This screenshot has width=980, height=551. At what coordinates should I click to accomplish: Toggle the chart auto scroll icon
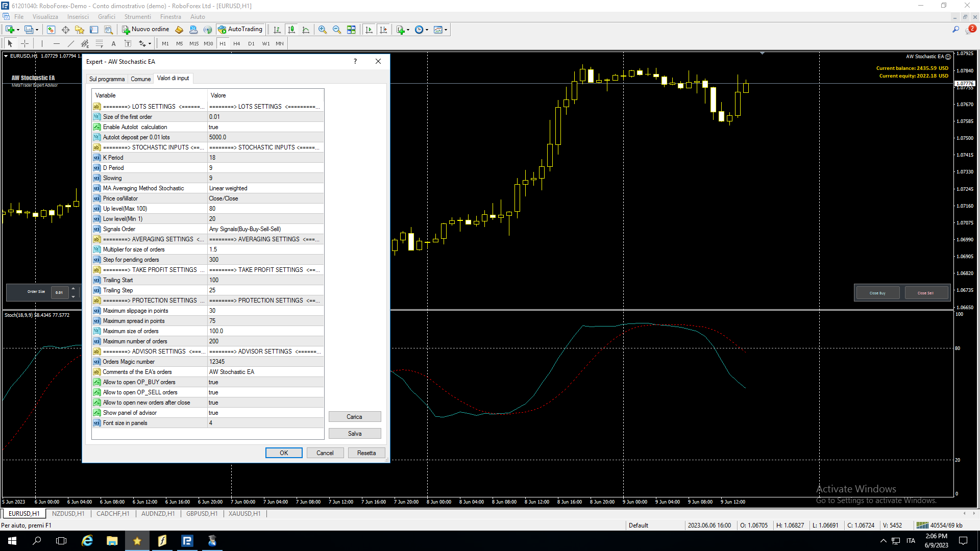point(369,30)
